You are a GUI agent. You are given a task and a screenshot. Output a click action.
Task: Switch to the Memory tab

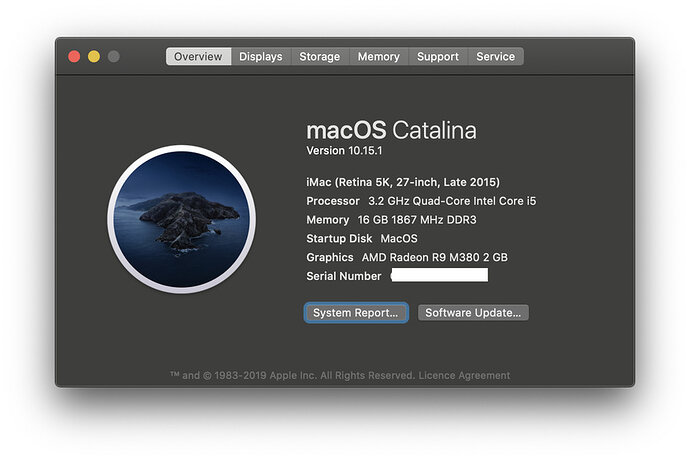pyautogui.click(x=379, y=56)
